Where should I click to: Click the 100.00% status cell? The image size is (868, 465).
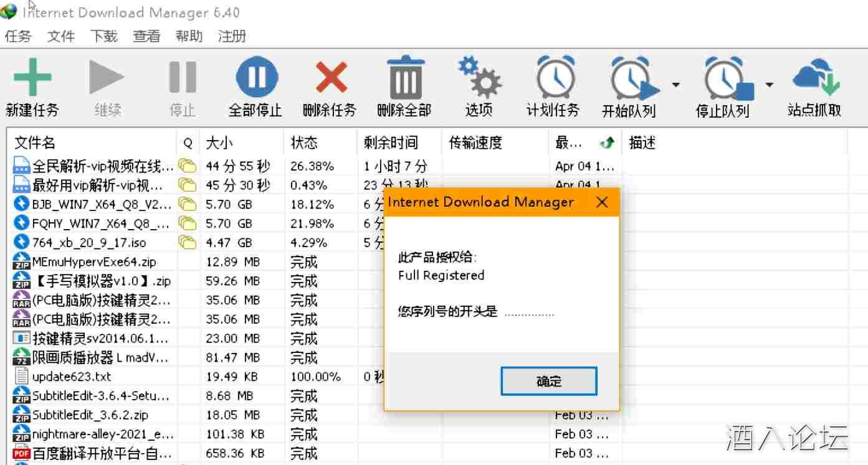tap(315, 377)
